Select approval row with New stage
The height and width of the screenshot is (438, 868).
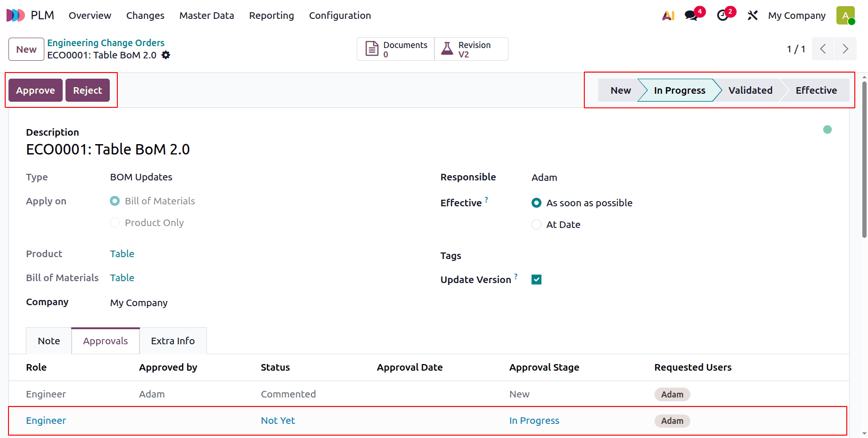click(x=429, y=394)
